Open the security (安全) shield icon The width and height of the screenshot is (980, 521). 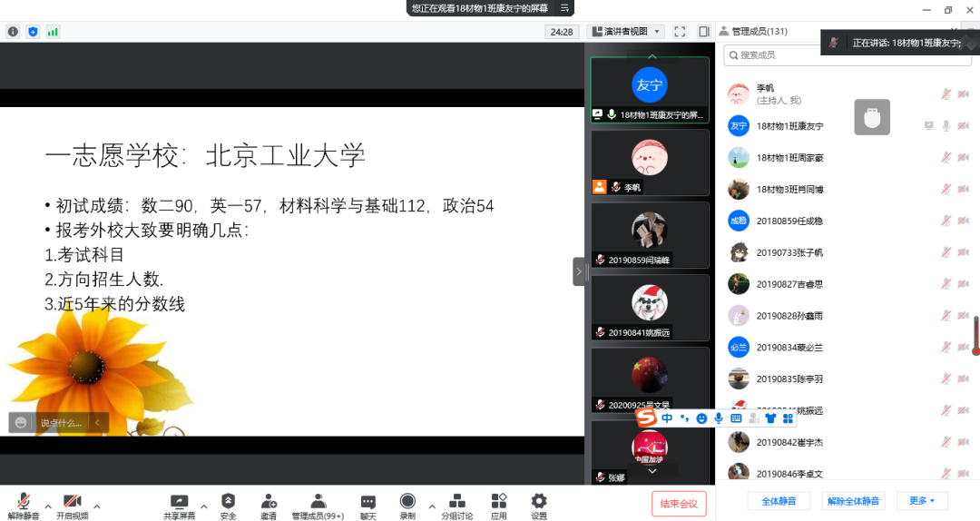(228, 501)
